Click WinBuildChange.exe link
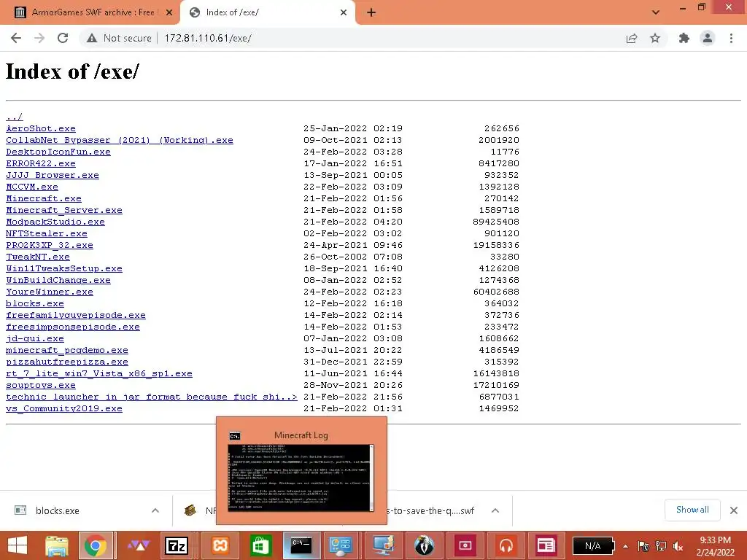 [x=58, y=280]
